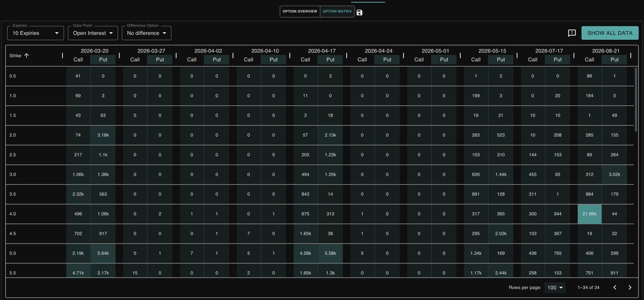Click the 3.18k put cell
This screenshot has width=644, height=300.
tap(103, 135)
